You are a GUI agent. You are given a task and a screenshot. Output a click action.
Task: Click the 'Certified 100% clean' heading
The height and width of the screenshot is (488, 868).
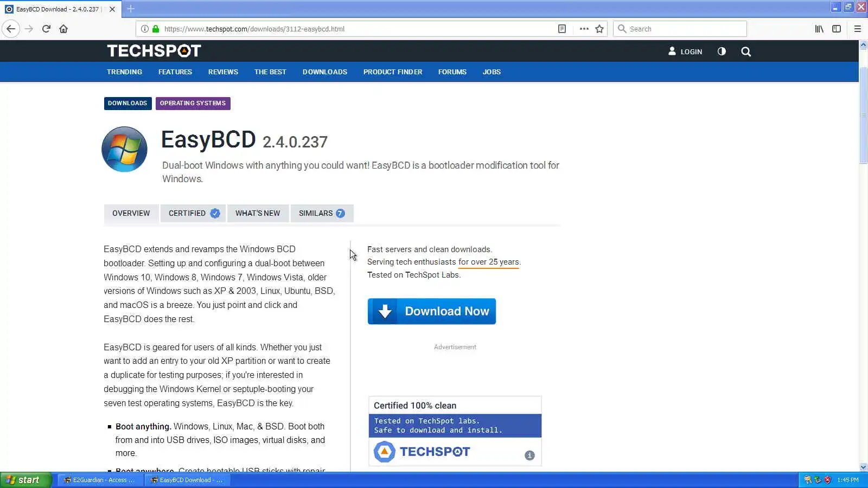tap(415, 406)
